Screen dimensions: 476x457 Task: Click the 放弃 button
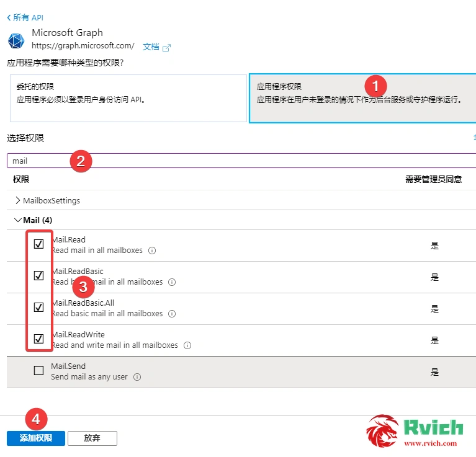92,438
